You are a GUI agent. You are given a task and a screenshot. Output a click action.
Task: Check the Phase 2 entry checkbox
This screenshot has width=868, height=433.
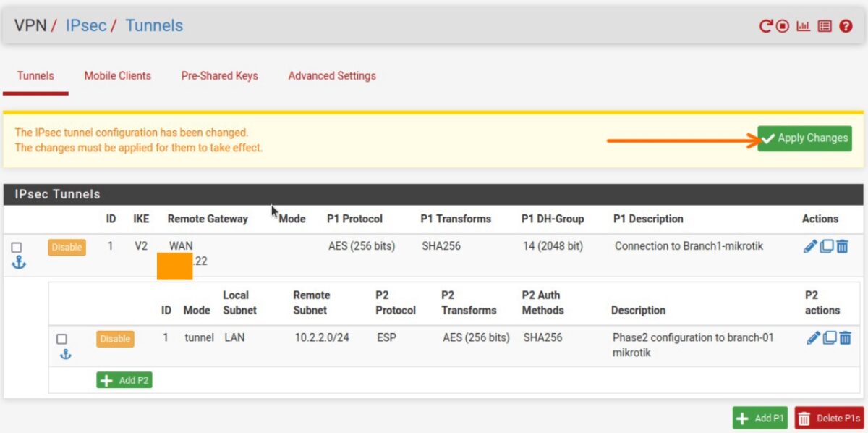(63, 338)
